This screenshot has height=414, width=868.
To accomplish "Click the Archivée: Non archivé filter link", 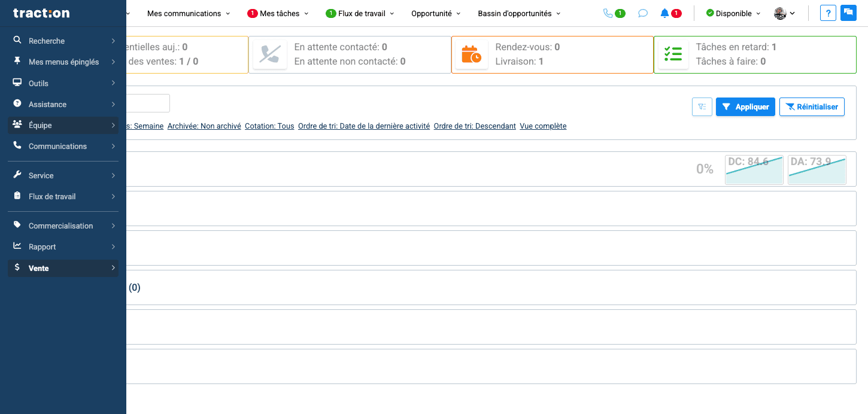I will coord(204,126).
